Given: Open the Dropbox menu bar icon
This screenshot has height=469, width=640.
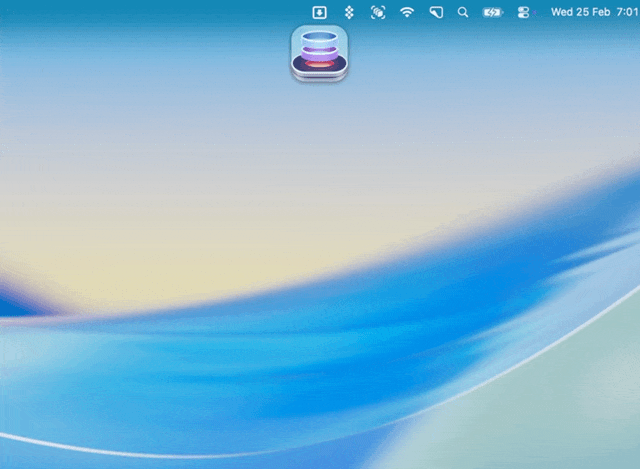Looking at the screenshot, I should pos(349,13).
